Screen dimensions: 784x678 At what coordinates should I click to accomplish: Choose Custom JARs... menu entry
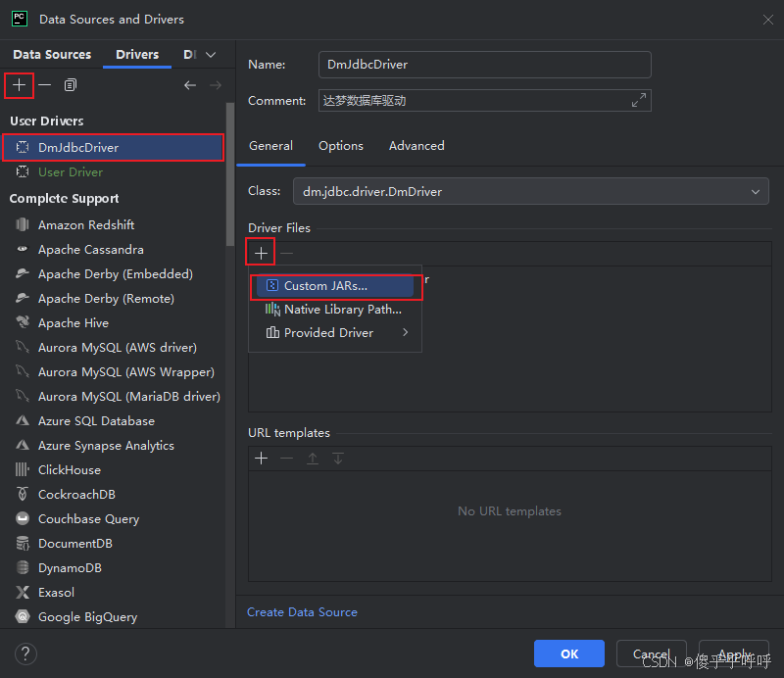pyautogui.click(x=335, y=286)
